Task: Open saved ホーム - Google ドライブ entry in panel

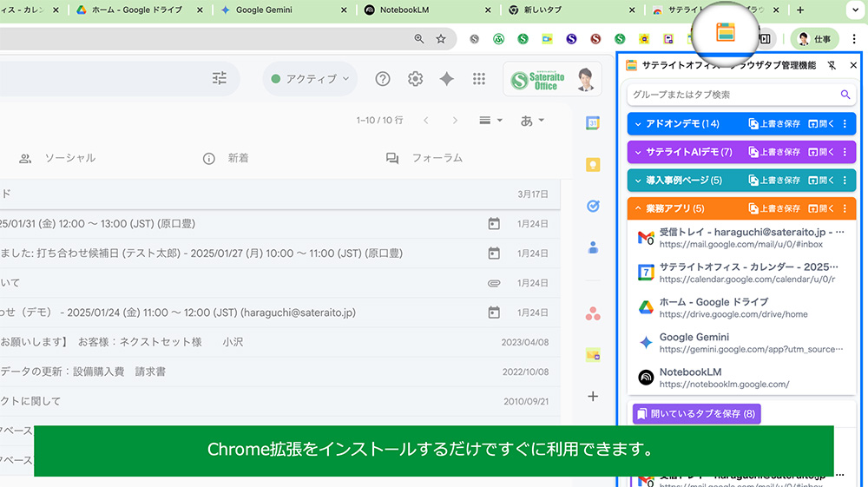Action: [x=741, y=307]
